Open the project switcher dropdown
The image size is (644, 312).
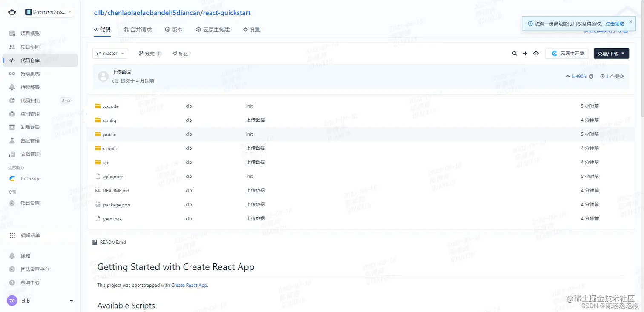(x=48, y=12)
